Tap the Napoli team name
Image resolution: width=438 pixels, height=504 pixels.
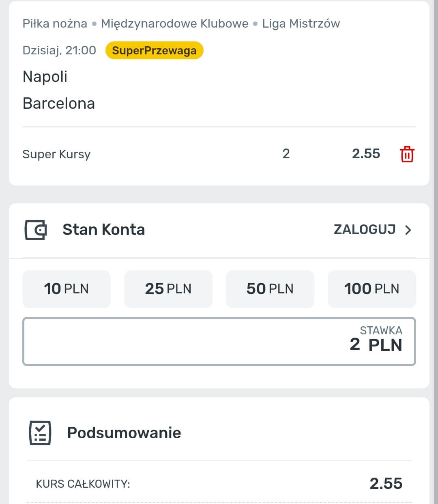[45, 76]
